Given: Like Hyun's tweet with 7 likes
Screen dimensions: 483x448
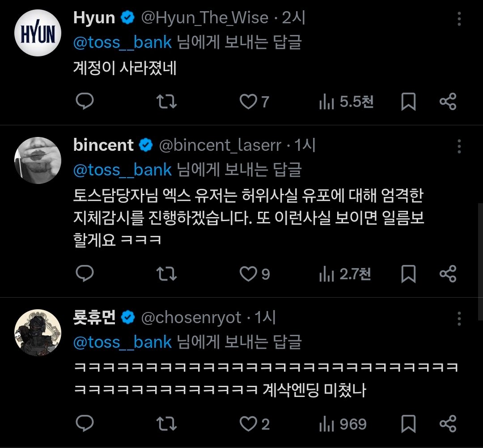Looking at the screenshot, I should click(x=248, y=102).
